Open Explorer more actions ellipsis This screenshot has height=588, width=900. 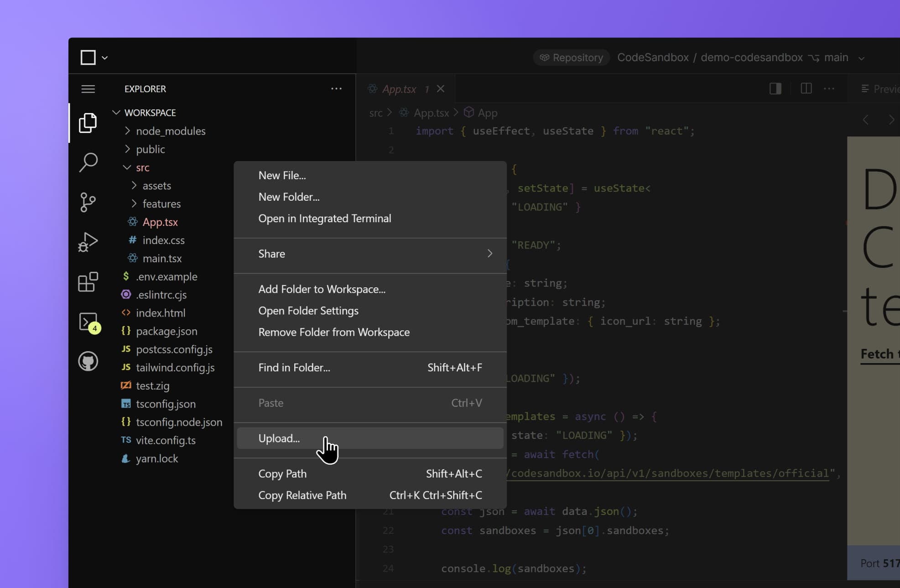(336, 89)
